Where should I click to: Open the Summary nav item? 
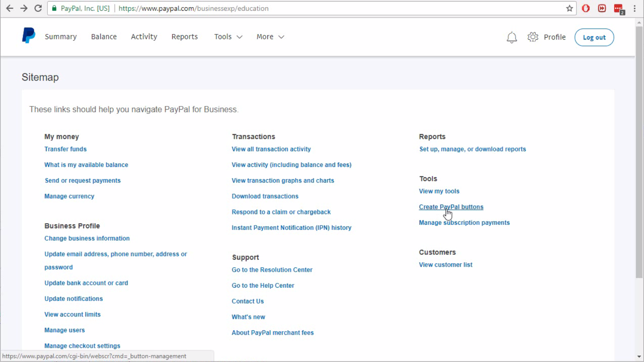[x=61, y=37]
